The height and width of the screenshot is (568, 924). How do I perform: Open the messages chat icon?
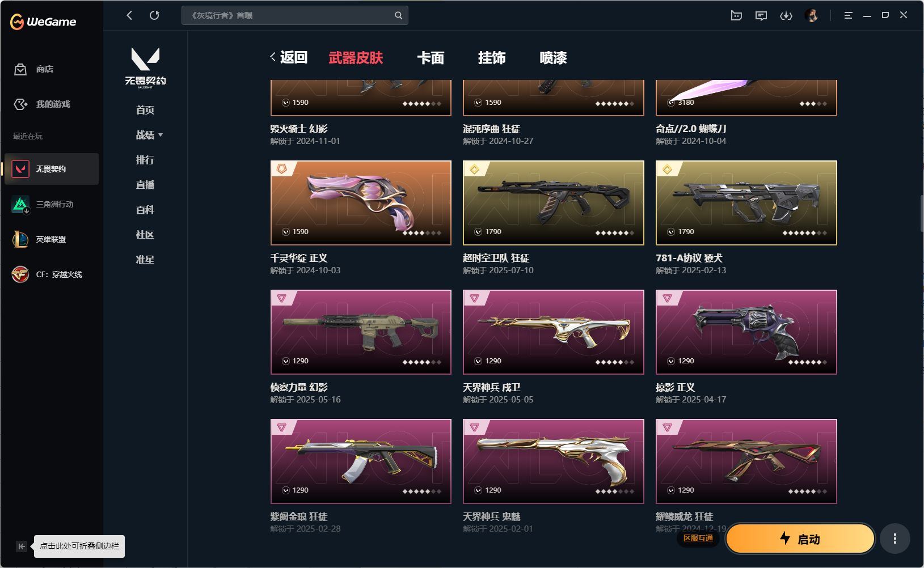[761, 16]
